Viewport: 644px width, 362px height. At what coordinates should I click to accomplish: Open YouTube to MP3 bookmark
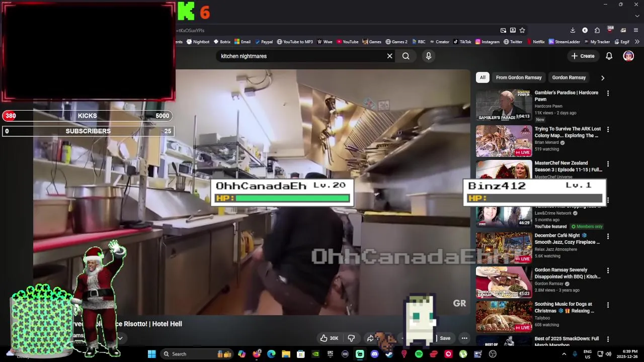tap(295, 42)
